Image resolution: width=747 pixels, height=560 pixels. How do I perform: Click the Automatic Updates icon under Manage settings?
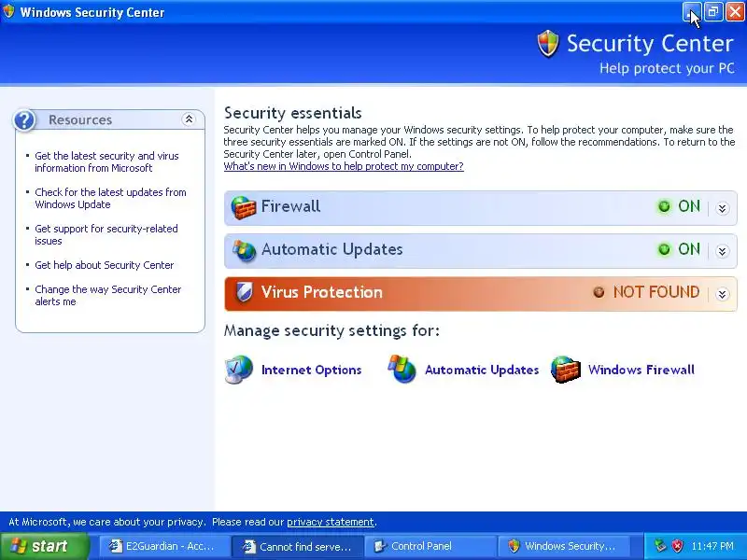(402, 369)
